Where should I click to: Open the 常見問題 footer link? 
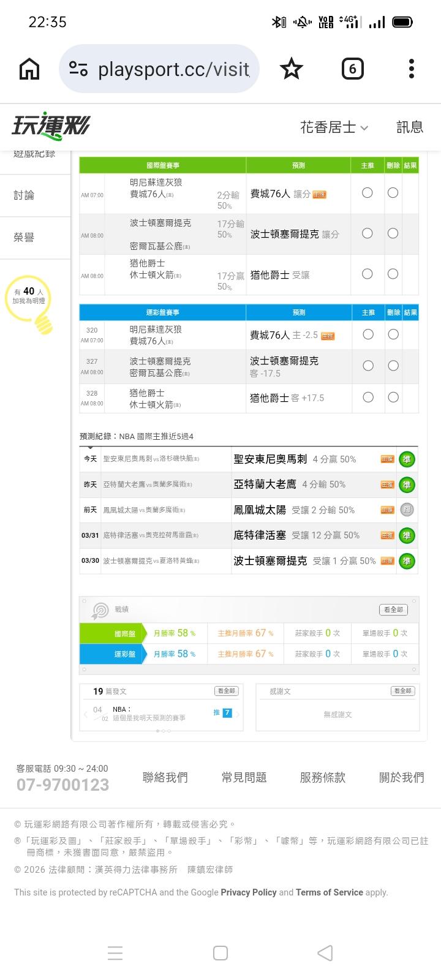(x=244, y=777)
